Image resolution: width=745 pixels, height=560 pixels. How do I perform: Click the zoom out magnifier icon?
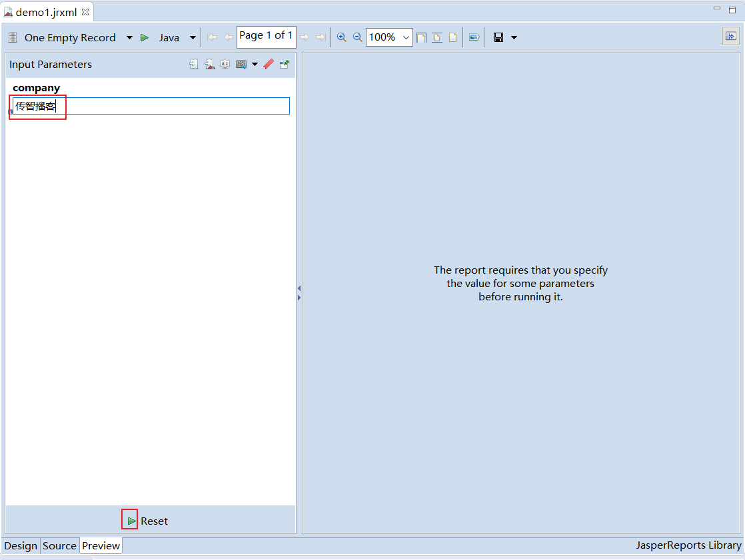357,37
